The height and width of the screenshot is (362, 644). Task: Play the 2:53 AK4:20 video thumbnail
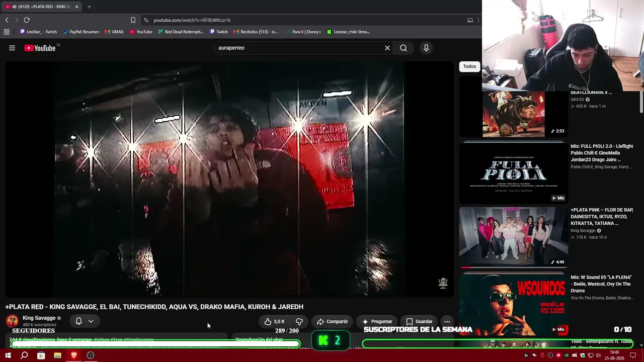pyautogui.click(x=514, y=114)
